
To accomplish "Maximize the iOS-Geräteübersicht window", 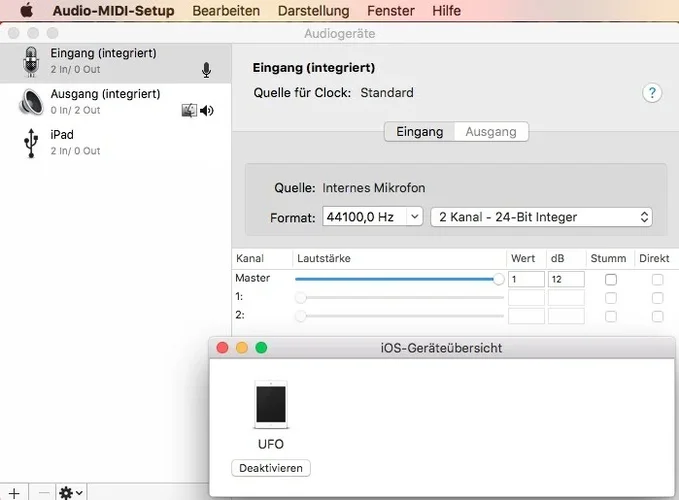I will pos(261,348).
